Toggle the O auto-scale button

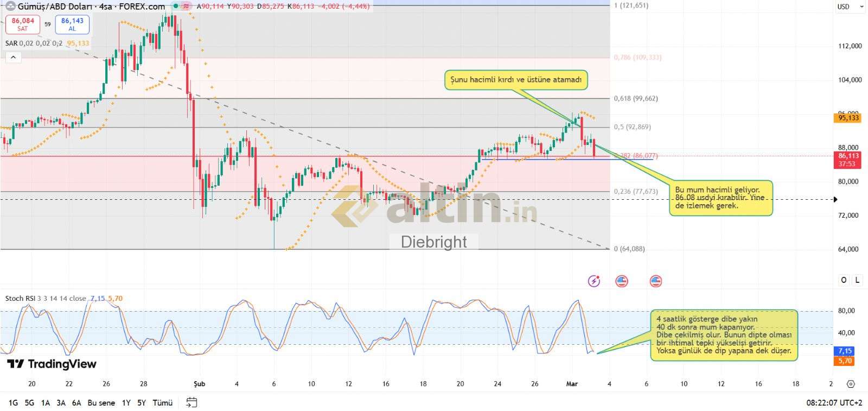844,280
